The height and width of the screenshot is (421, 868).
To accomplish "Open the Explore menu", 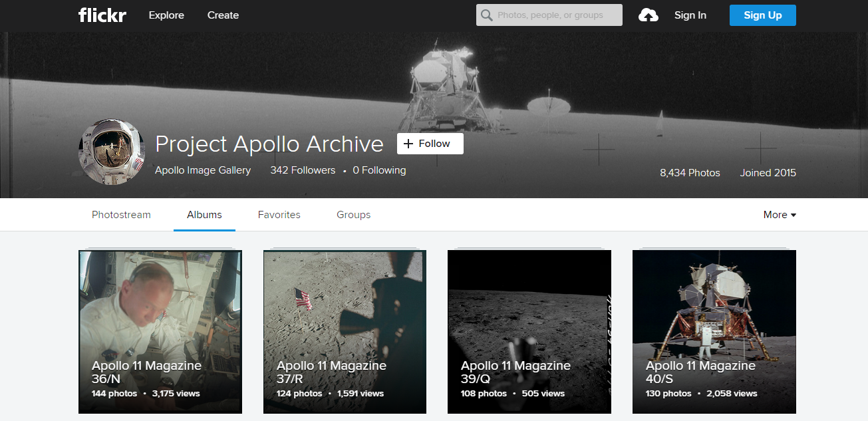I will pyautogui.click(x=166, y=15).
